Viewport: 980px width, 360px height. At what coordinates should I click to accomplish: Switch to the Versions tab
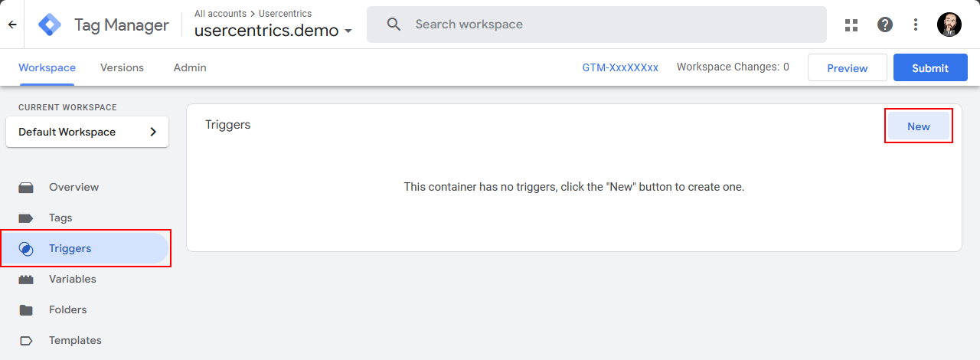click(x=122, y=67)
